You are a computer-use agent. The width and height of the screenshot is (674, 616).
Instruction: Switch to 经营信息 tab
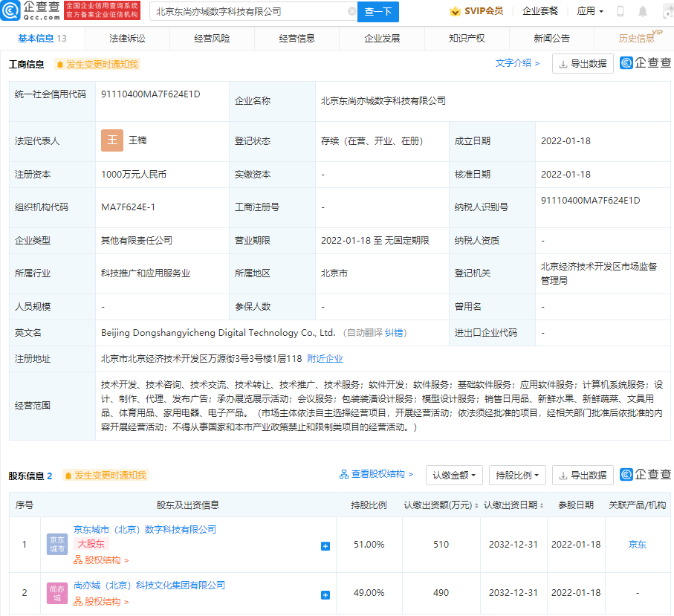click(297, 38)
